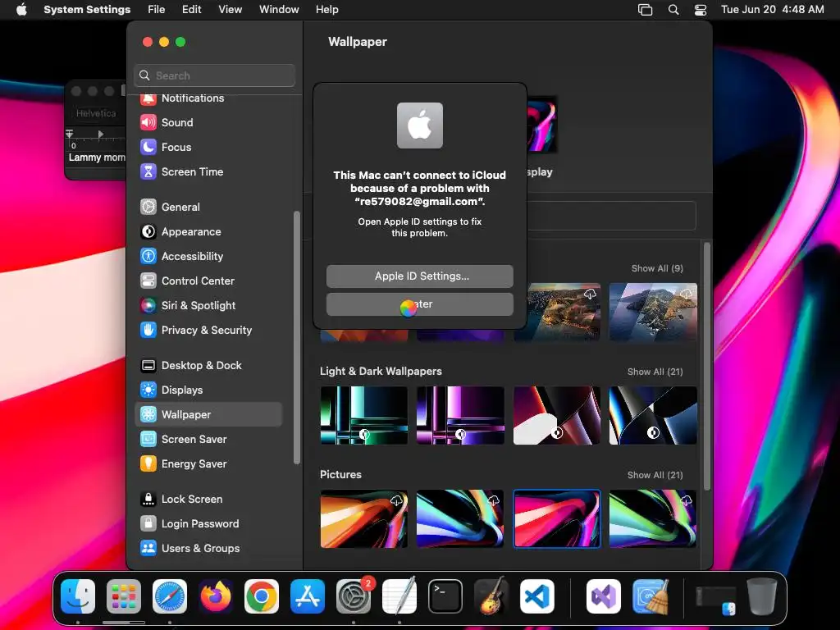The image size is (840, 630).
Task: Open the App Store dock icon
Action: coord(308,596)
